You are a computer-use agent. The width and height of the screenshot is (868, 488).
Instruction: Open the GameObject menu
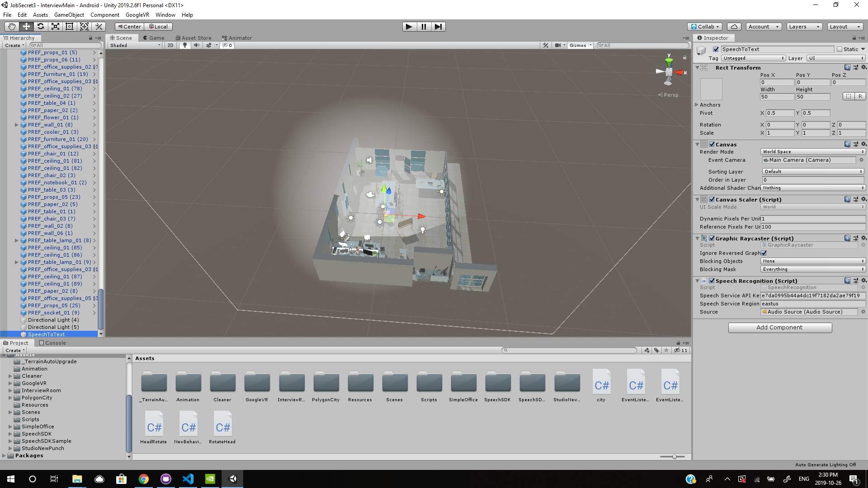click(x=69, y=15)
